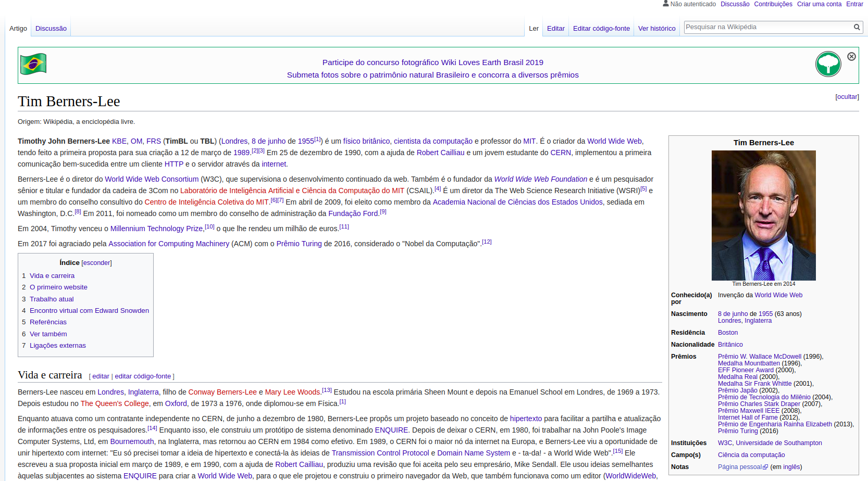This screenshot has width=868, height=481.
Task: Jump to Referências in the index
Action: 48,322
